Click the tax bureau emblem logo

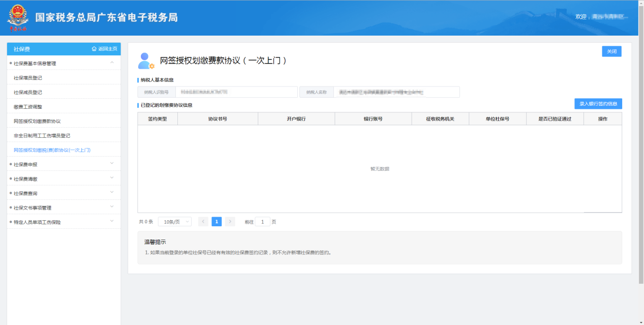pyautogui.click(x=18, y=18)
